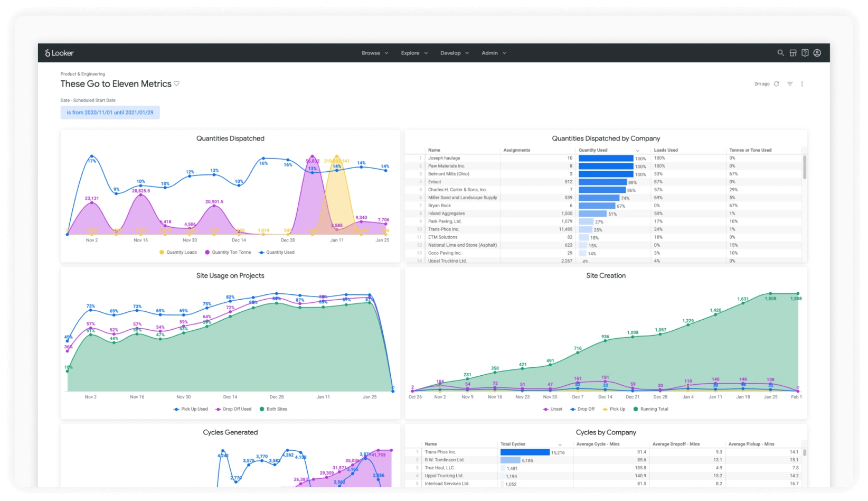This screenshot has width=868, height=501.
Task: Click the Site Creation tile title
Action: (x=606, y=276)
